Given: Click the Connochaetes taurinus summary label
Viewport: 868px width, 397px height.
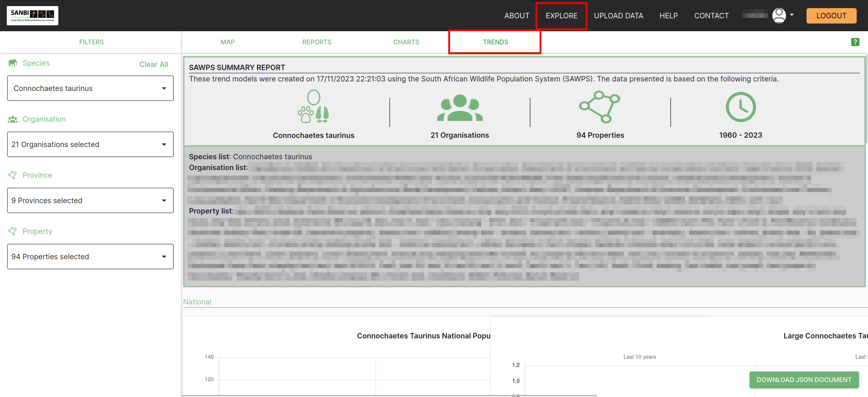Looking at the screenshot, I should [313, 135].
